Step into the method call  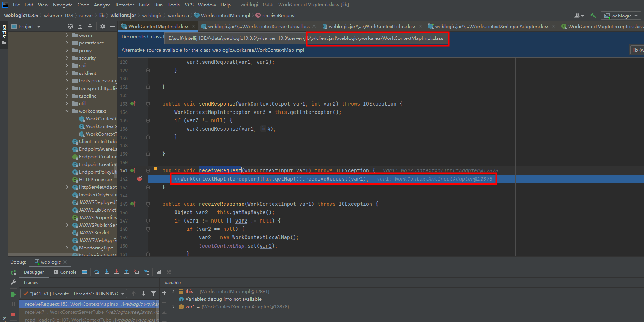[107, 272]
